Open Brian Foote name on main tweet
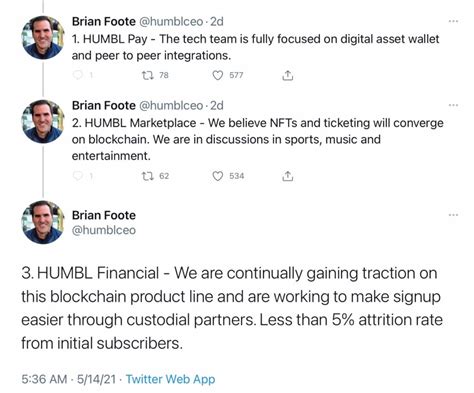Screen dimensions: 474x393 coord(104,215)
